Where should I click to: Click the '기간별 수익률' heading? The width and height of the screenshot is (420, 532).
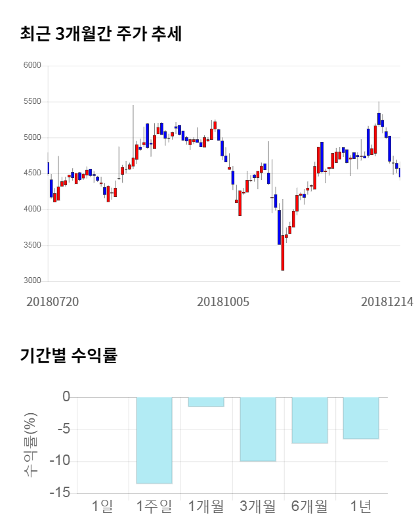click(68, 357)
